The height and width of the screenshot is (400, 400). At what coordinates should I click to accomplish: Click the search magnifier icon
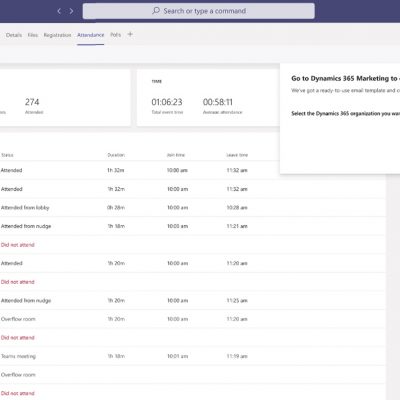pyautogui.click(x=156, y=11)
